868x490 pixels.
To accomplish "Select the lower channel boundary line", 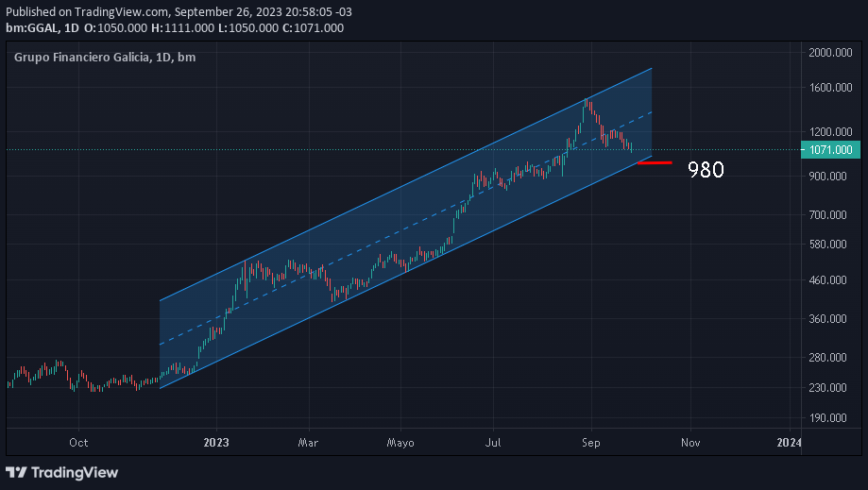I will [x=406, y=272].
